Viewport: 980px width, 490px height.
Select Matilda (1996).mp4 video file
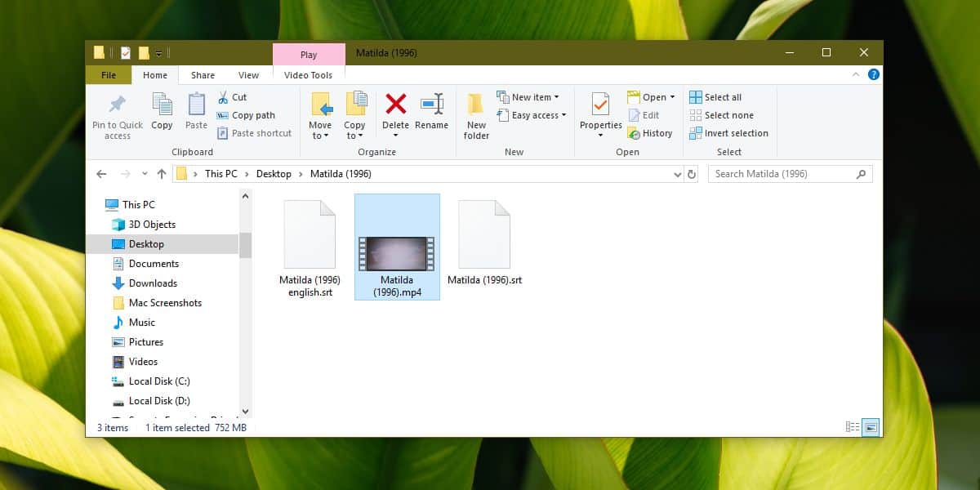tap(398, 247)
